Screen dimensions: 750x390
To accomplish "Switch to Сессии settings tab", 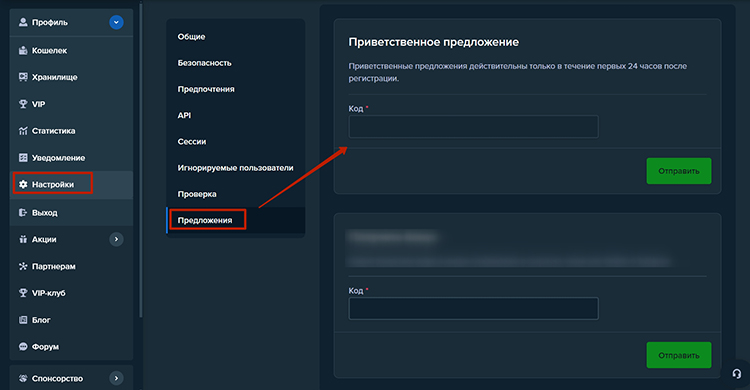I will pos(236,142).
